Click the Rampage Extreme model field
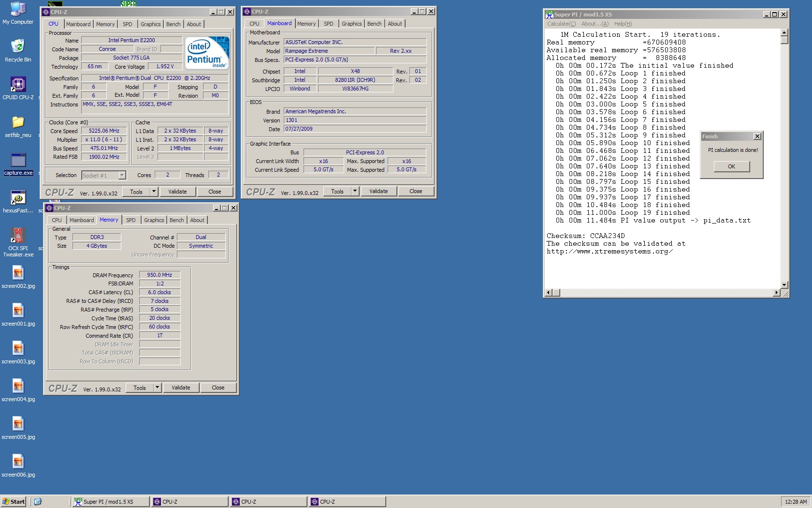The height and width of the screenshot is (508, 812). pos(329,51)
